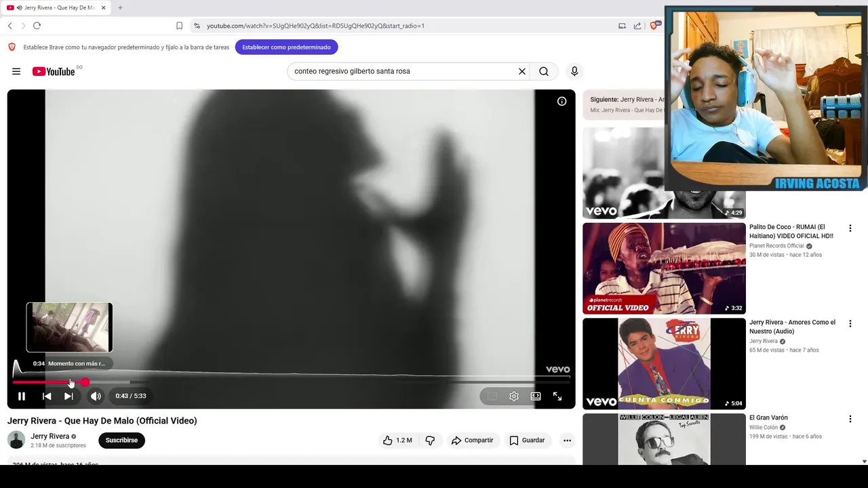Open Amores Como el Nuestro thumbnail
Image resolution: width=868 pixels, height=488 pixels.
tap(664, 364)
